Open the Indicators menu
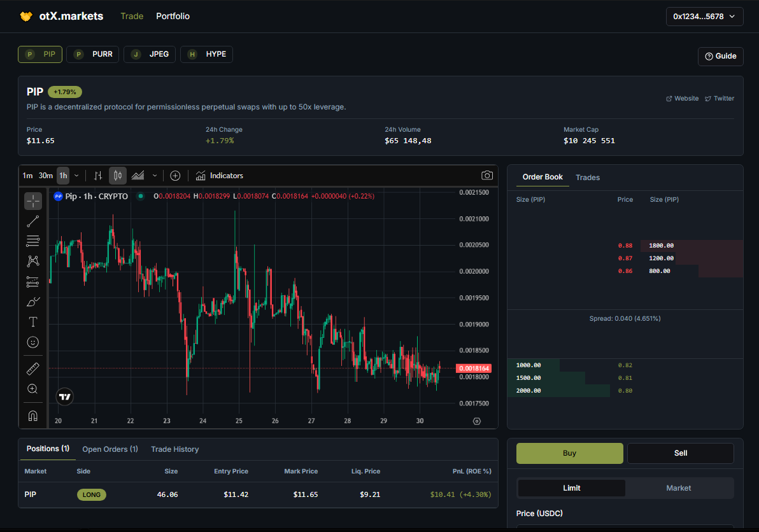759x532 pixels. 219,176
